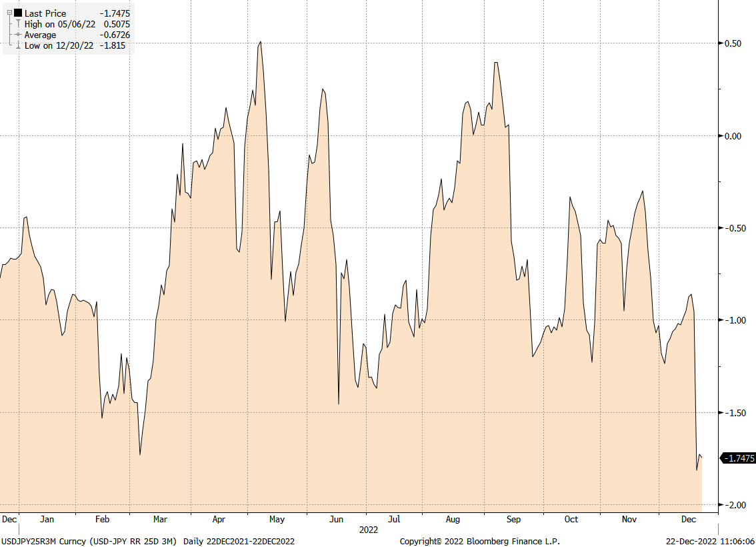
Task: Click the Sep x-axis label
Action: [513, 520]
